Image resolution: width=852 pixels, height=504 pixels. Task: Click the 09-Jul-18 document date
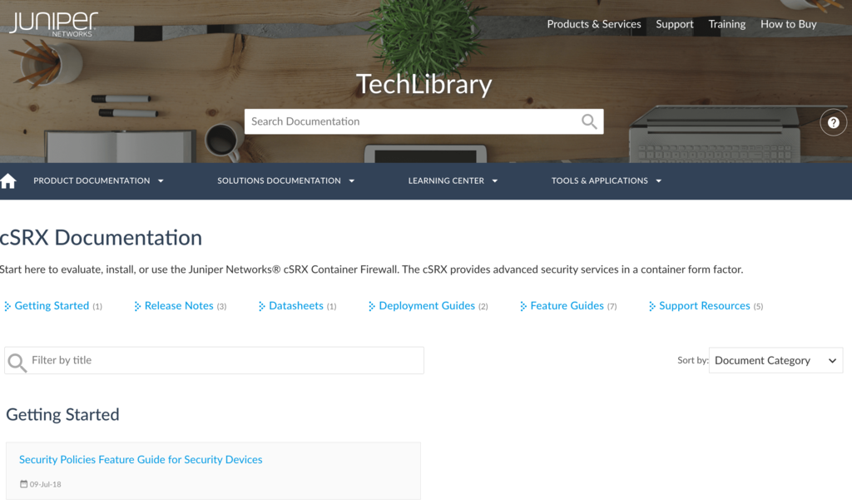point(45,484)
